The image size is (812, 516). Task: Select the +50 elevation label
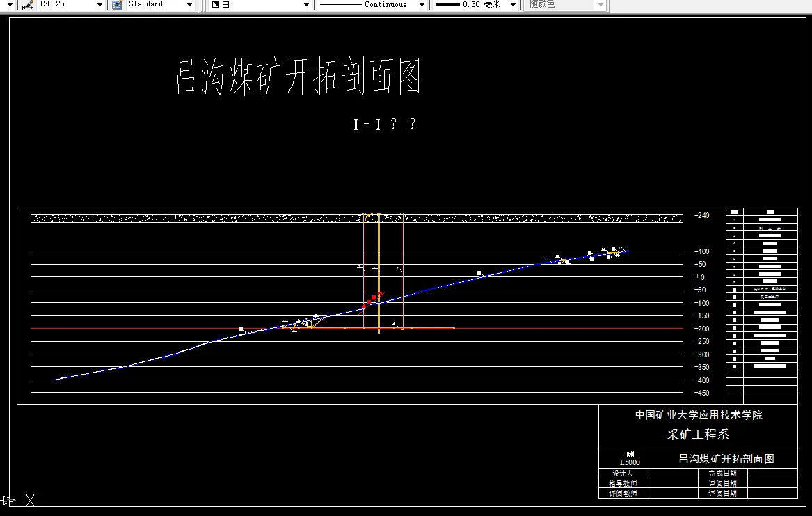point(700,264)
